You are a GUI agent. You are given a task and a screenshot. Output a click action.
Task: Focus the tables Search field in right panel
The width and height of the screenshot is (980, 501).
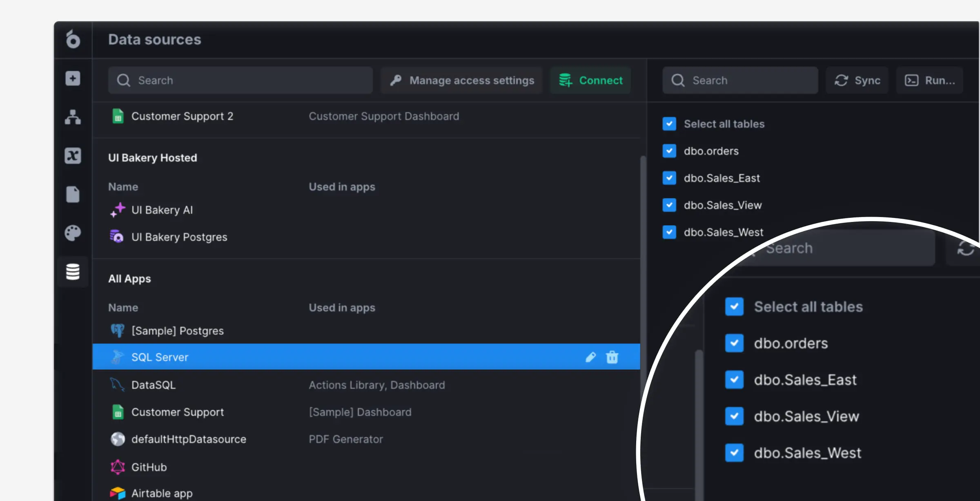point(740,80)
